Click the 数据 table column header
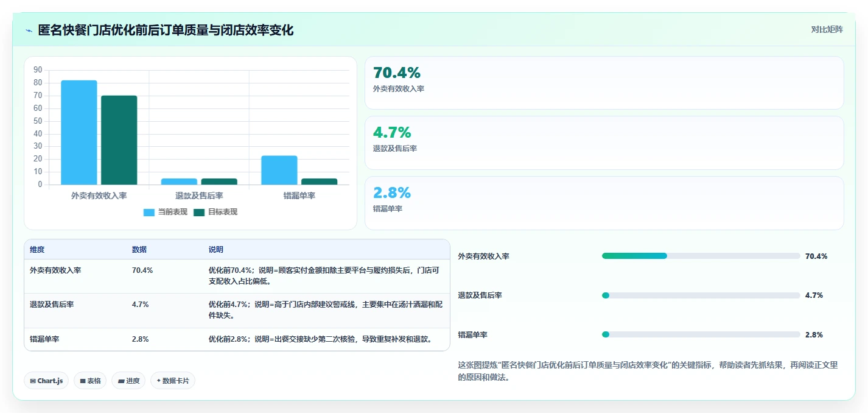Viewport: 868px width, 413px height. point(139,250)
